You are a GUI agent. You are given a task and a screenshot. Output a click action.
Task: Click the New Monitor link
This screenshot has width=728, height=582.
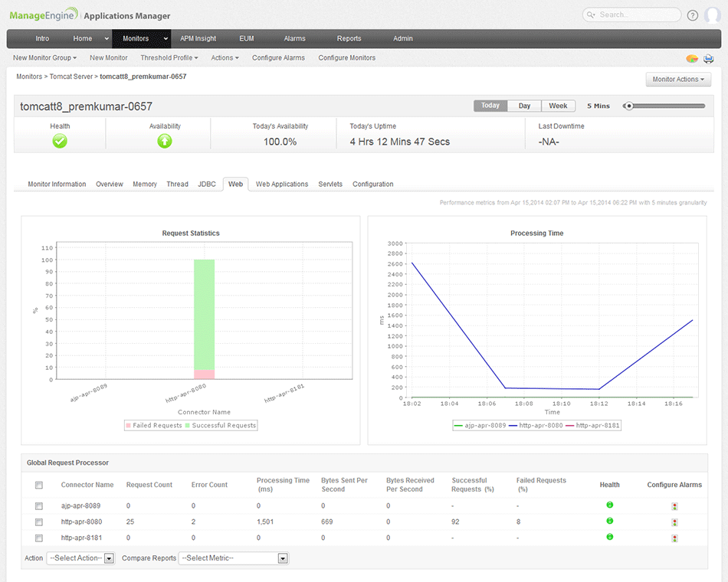pyautogui.click(x=109, y=58)
